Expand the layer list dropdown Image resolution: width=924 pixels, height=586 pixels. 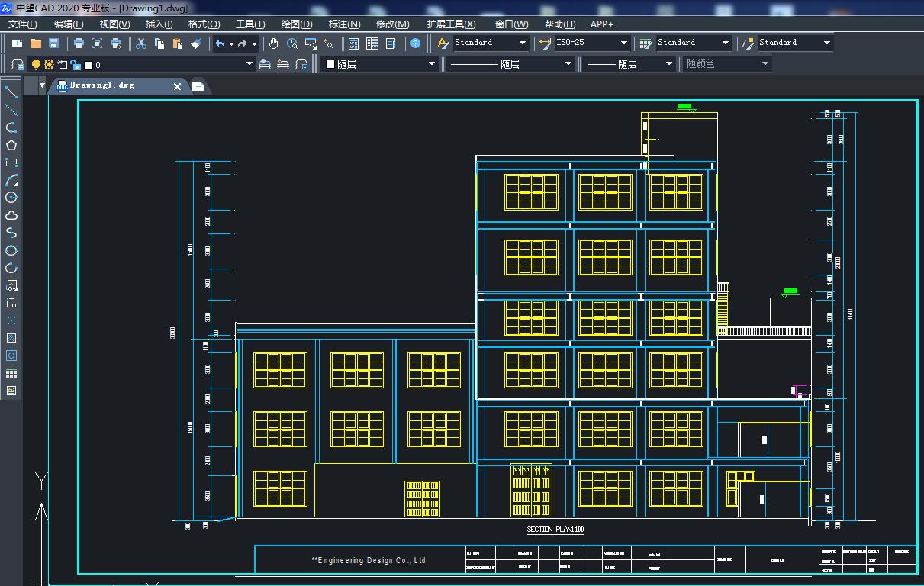tap(249, 64)
